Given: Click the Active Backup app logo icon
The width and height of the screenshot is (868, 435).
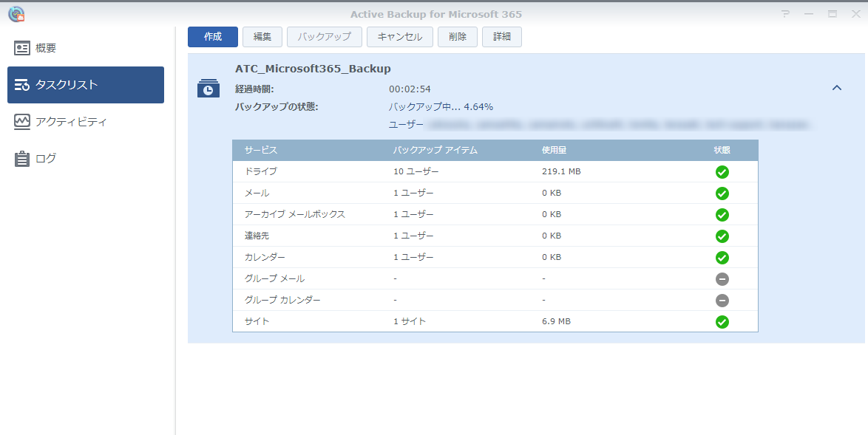Looking at the screenshot, I should coord(16,14).
